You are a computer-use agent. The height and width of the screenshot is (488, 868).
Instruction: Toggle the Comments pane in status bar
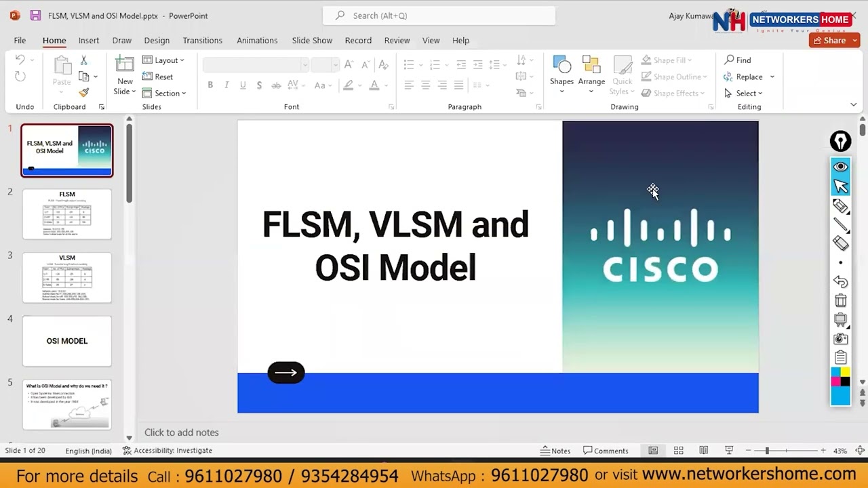coord(606,451)
